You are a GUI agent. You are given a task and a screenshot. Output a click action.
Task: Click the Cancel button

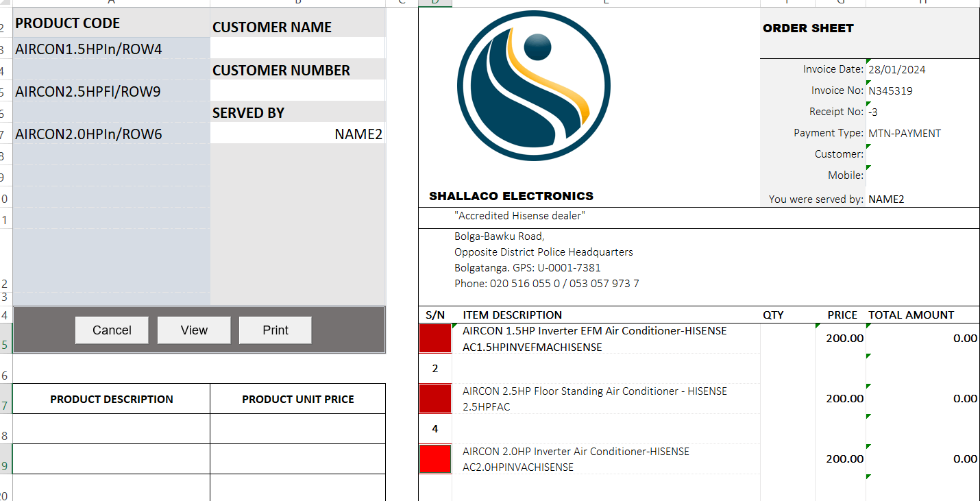[x=112, y=330]
